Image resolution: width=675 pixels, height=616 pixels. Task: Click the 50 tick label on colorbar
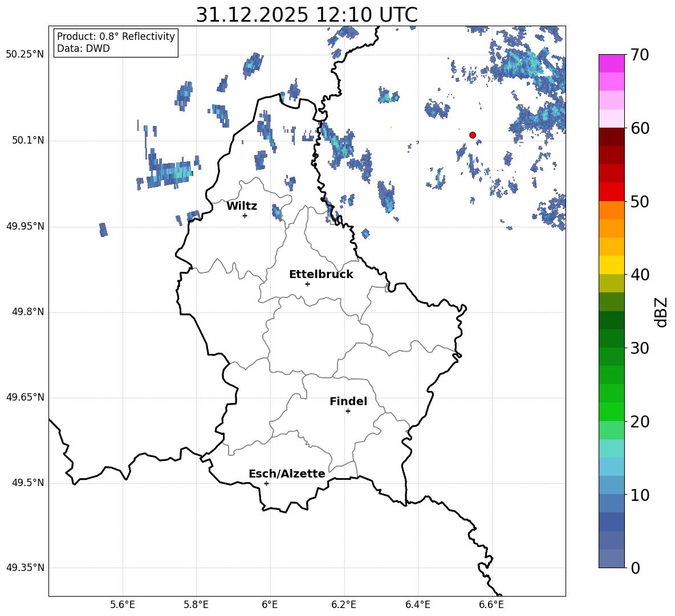pyautogui.click(x=640, y=202)
